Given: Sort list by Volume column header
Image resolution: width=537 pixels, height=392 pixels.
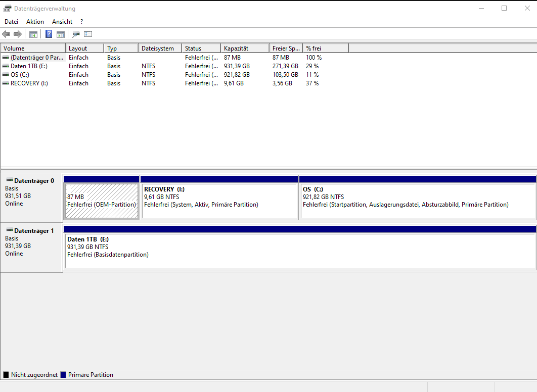Looking at the screenshot, I should coord(33,48).
